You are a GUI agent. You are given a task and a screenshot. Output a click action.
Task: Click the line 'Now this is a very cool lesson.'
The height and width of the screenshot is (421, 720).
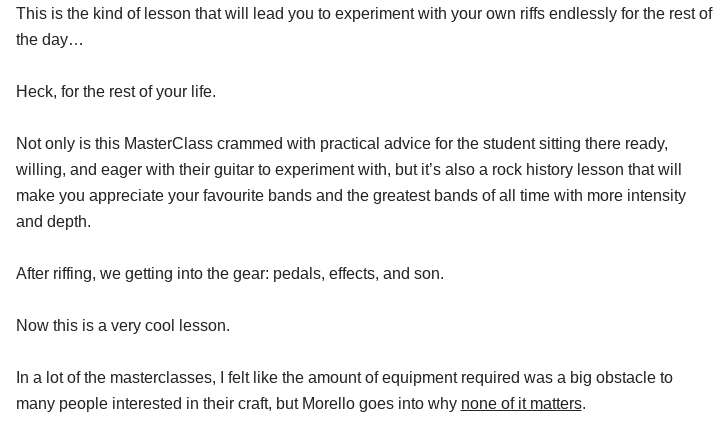click(123, 325)
